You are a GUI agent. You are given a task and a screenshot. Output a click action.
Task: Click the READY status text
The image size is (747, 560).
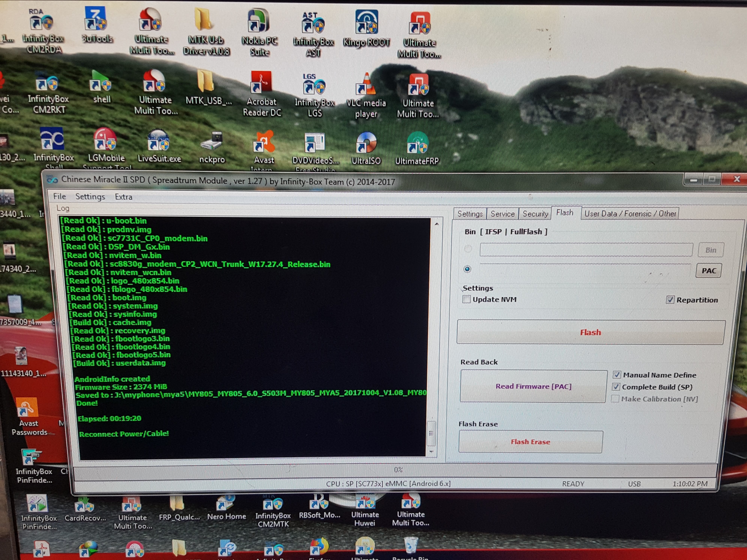[x=573, y=484]
